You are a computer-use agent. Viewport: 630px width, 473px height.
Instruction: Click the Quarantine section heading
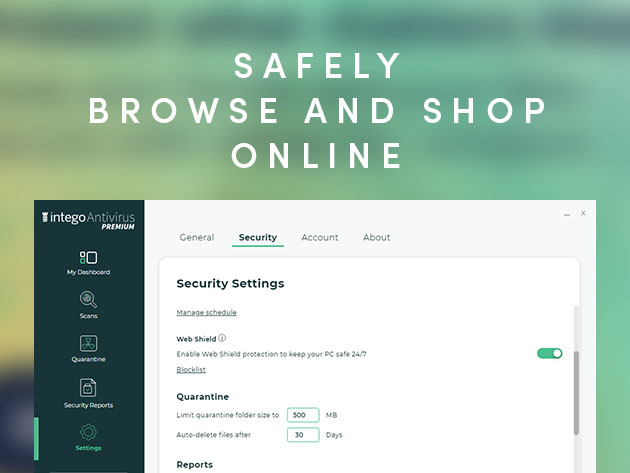202,397
